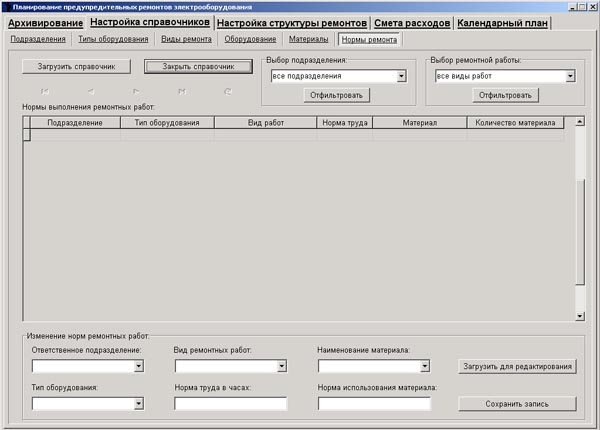Screen dimensions: 600x430
Task: Click Количество материала column header
Action: tap(515, 123)
